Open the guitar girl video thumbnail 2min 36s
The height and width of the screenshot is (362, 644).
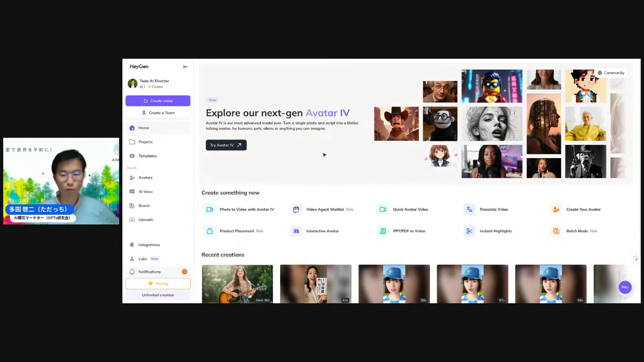[x=237, y=284]
